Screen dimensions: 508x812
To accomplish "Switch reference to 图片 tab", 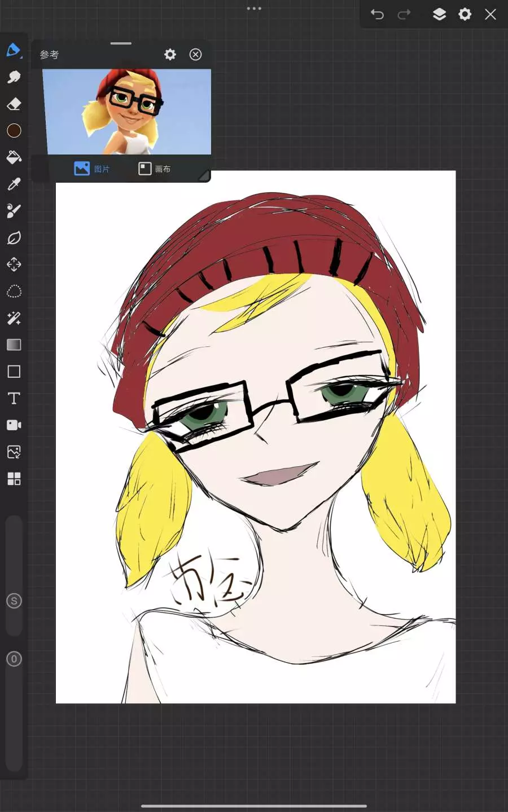I will point(92,169).
